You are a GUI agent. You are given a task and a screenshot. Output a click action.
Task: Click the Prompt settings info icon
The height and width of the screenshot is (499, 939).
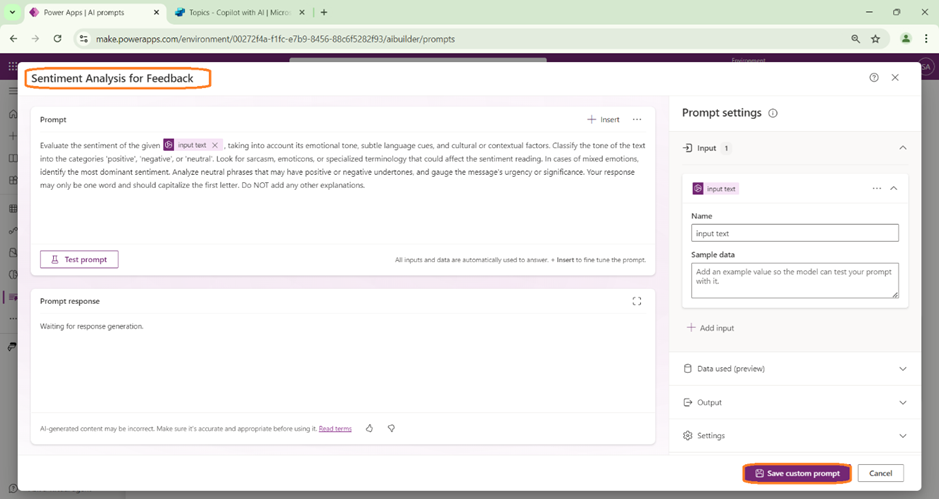click(773, 114)
